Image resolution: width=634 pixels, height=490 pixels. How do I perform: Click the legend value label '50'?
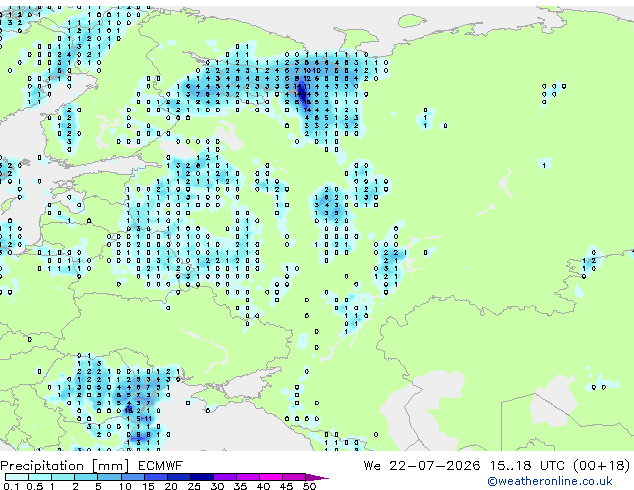(309, 486)
